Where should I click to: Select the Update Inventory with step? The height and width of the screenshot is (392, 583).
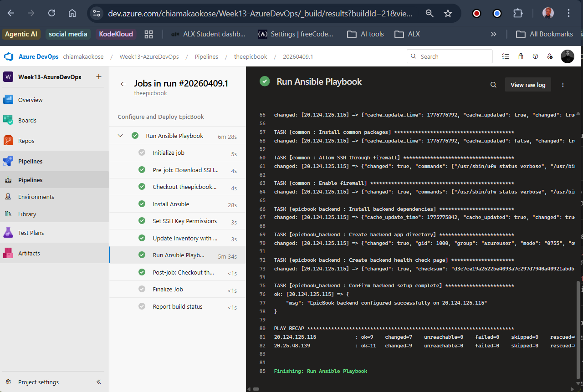coord(177,239)
